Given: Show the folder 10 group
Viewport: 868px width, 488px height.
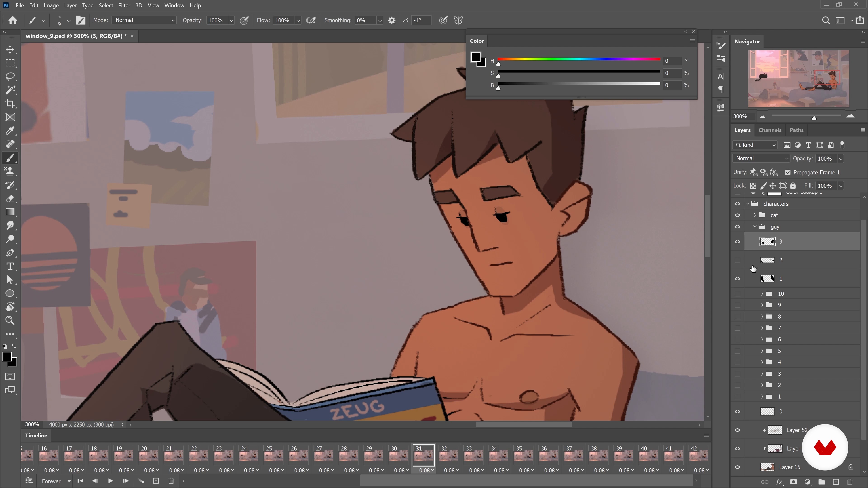Looking at the screenshot, I should (x=737, y=294).
